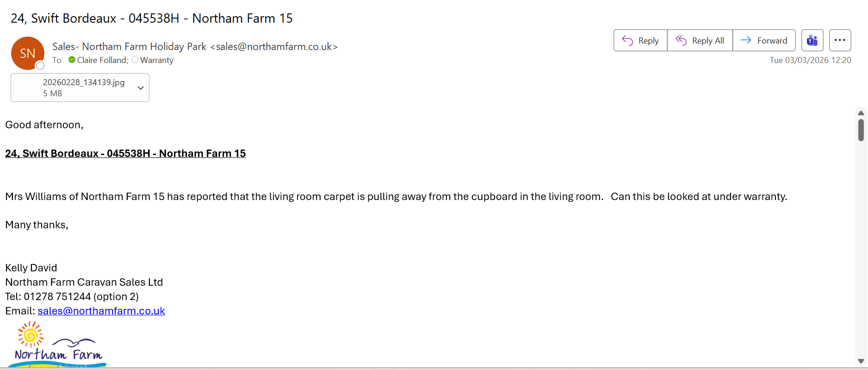Click the Reply button

coord(640,41)
